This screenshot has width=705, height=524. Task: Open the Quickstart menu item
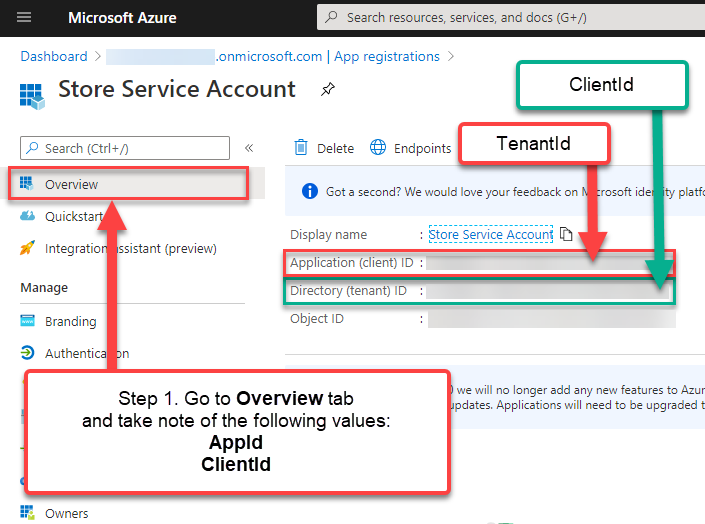pyautogui.click(x=74, y=216)
